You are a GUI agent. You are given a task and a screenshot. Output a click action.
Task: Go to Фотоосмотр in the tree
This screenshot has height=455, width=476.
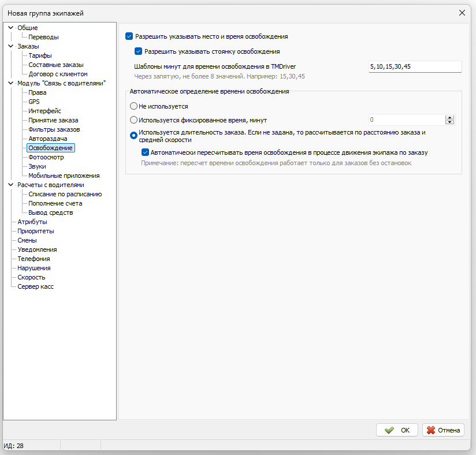46,157
